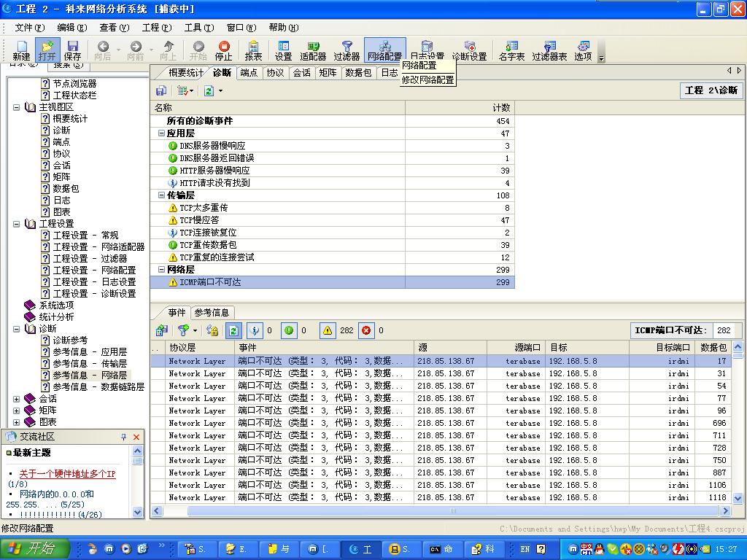The image size is (747, 560).
Task: Open the 名字表 (Name table) toolbar icon
Action: (x=511, y=50)
